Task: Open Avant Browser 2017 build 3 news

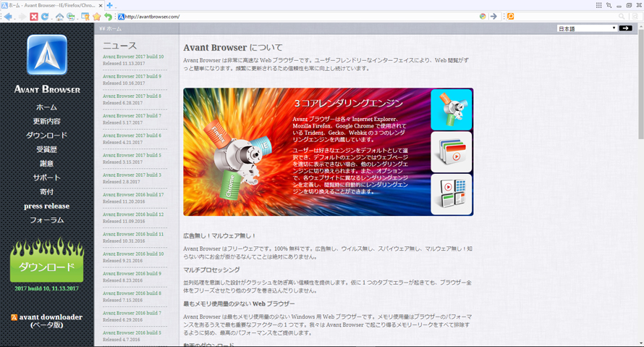Action: coord(132,175)
